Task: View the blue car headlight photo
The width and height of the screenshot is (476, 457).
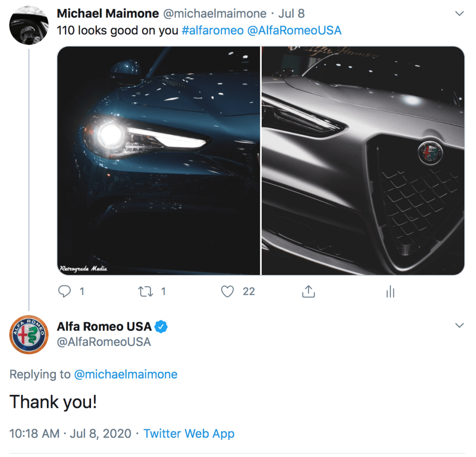Action: pyautogui.click(x=159, y=161)
